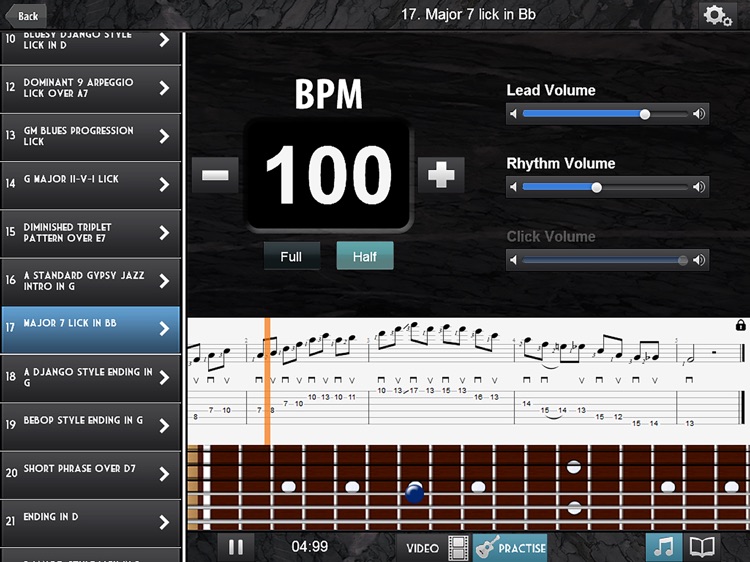The image size is (750, 562).
Task: Open lick 19 Bebop Style Ending in G
Action: click(90, 427)
